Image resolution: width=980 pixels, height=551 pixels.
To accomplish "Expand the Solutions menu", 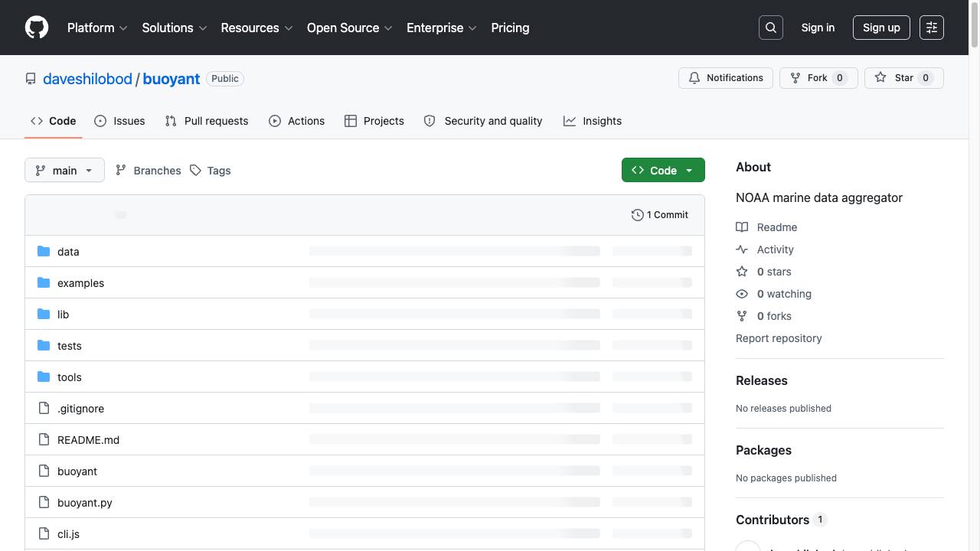I will tap(175, 28).
